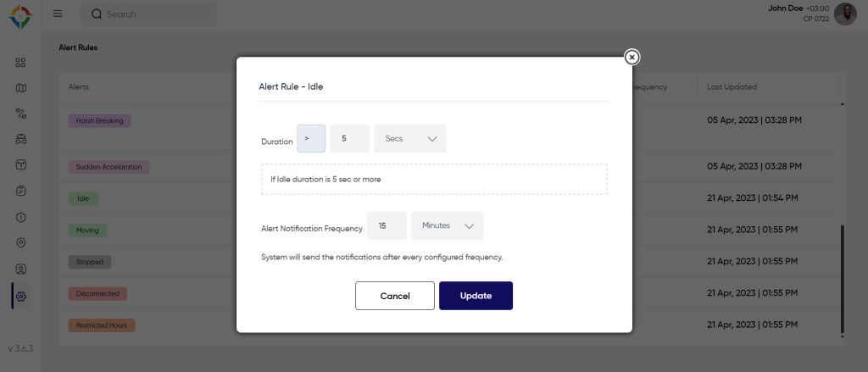
Task: Open the clipboard reports icon in sidebar
Action: pos(21,191)
